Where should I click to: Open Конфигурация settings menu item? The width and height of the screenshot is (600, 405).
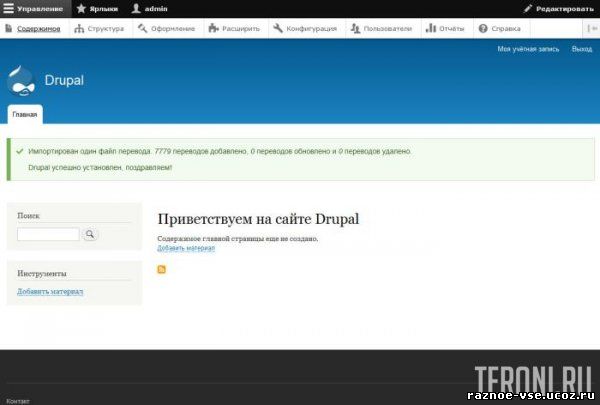[x=305, y=28]
